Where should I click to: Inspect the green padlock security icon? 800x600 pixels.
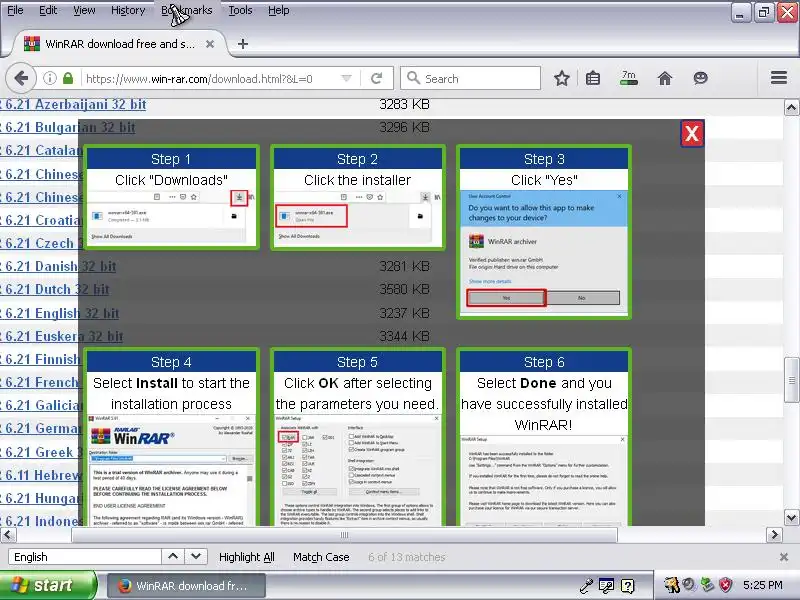(x=67, y=79)
